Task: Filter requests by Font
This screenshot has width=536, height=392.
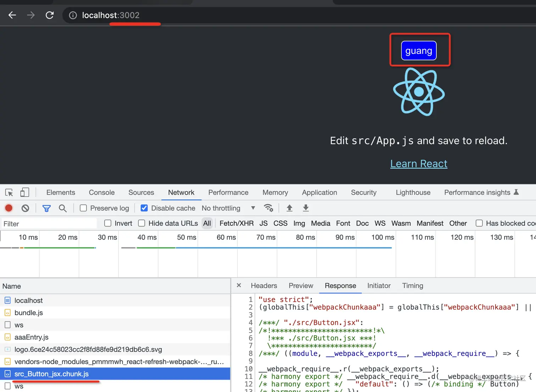Action: pyautogui.click(x=343, y=223)
